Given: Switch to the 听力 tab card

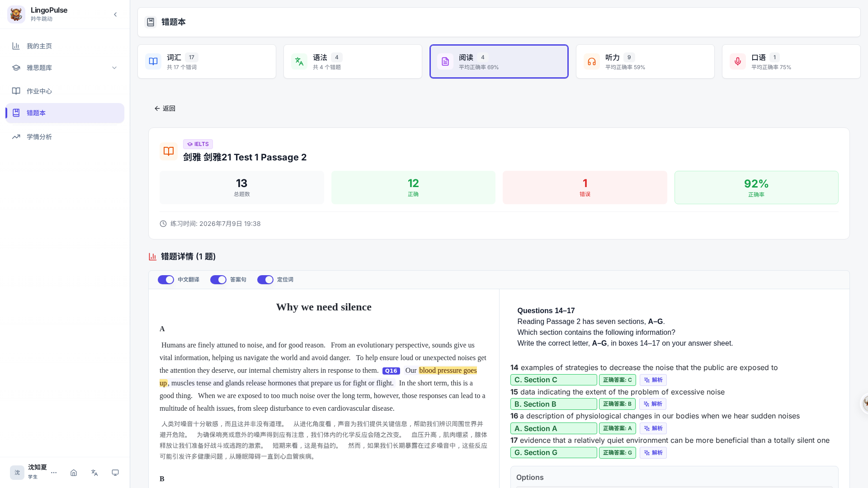Looking at the screenshot, I should click(x=645, y=61).
